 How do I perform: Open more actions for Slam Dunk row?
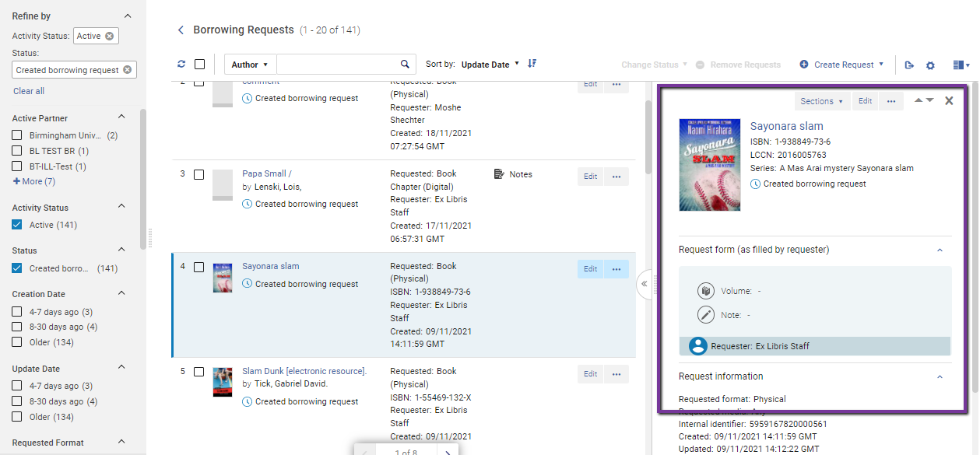(x=616, y=374)
